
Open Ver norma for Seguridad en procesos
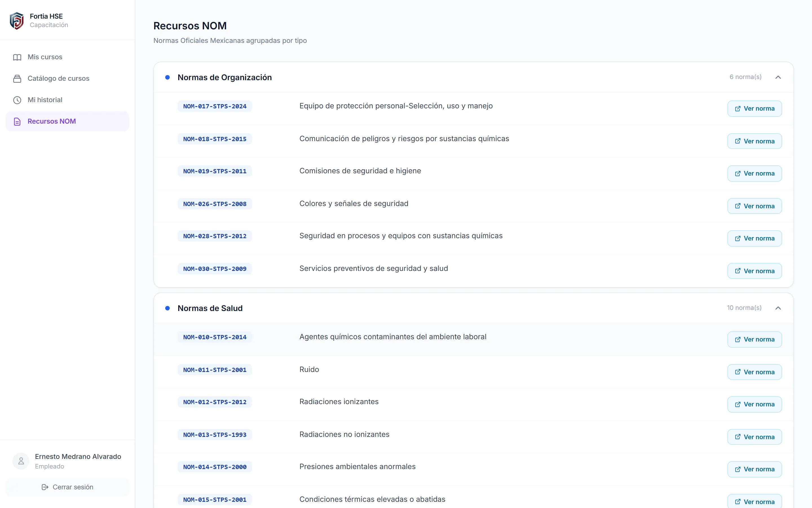754,238
